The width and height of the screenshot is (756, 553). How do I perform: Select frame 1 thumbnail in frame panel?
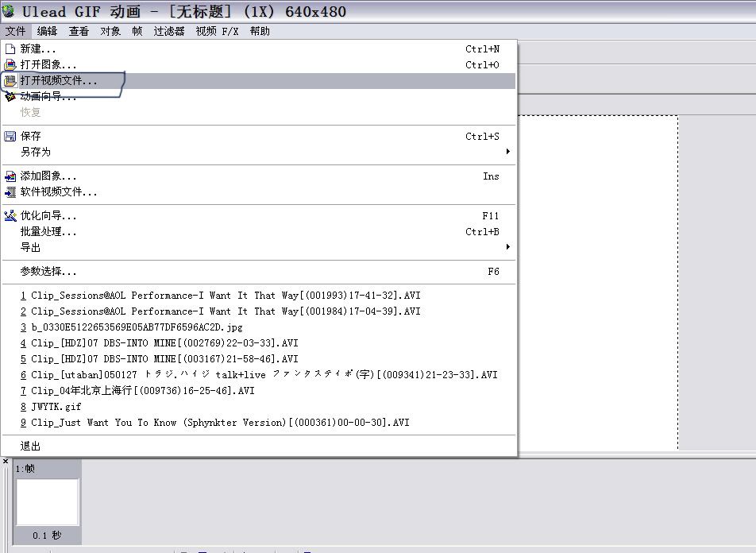tap(48, 502)
